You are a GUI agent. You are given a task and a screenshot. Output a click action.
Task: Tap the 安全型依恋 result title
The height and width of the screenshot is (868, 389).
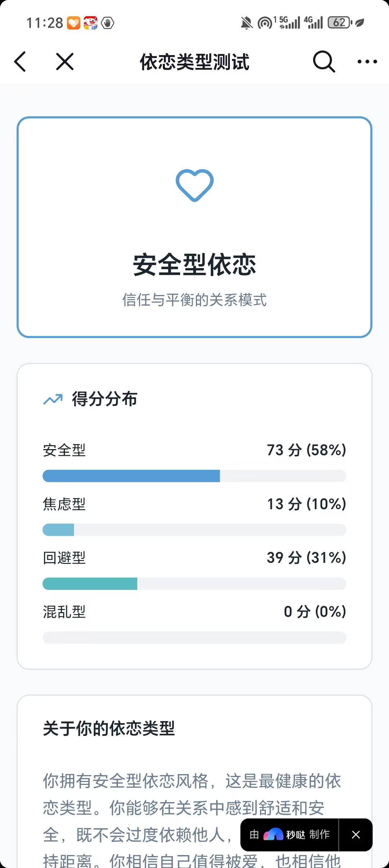(x=194, y=265)
